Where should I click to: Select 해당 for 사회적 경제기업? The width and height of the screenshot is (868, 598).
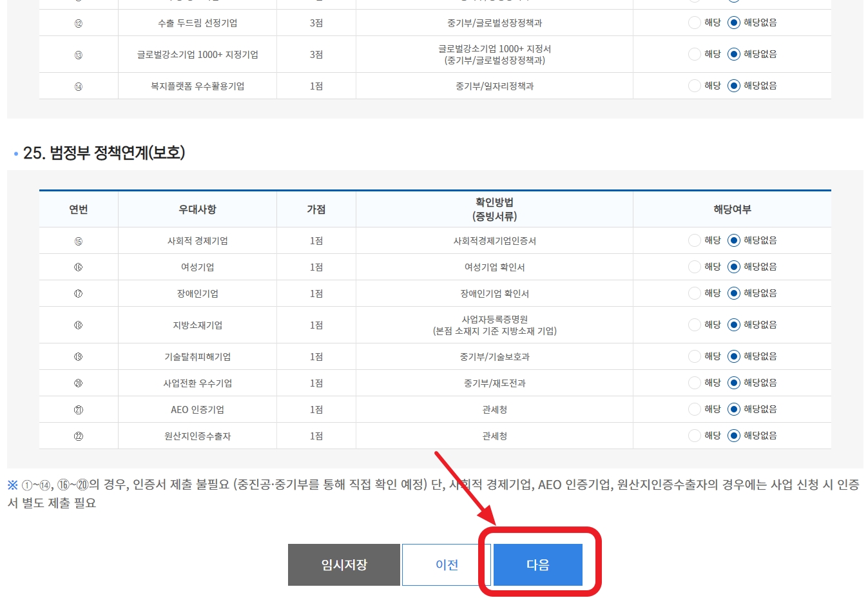point(695,240)
